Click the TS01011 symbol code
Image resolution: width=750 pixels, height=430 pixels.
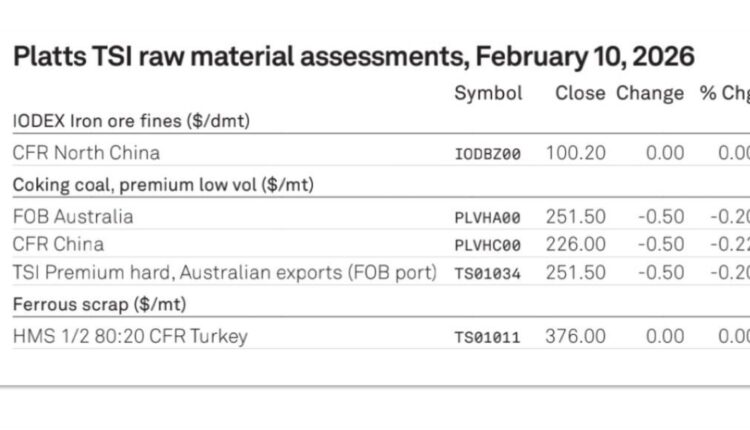click(x=487, y=338)
